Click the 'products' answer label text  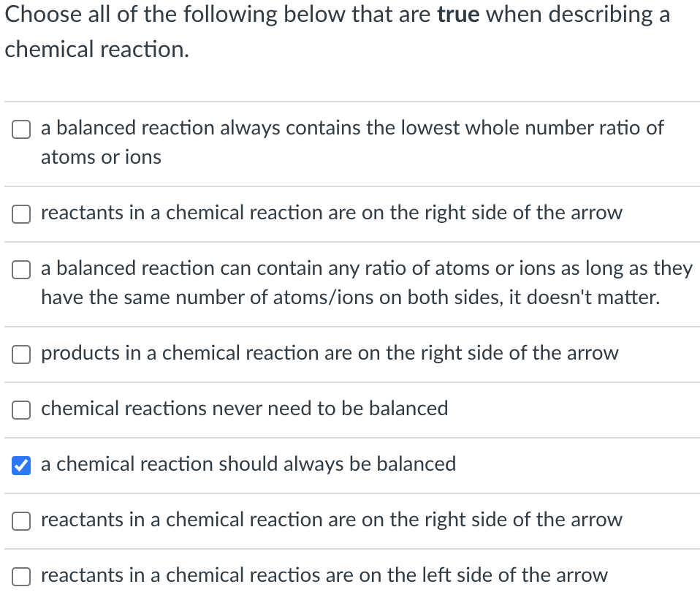point(330,354)
